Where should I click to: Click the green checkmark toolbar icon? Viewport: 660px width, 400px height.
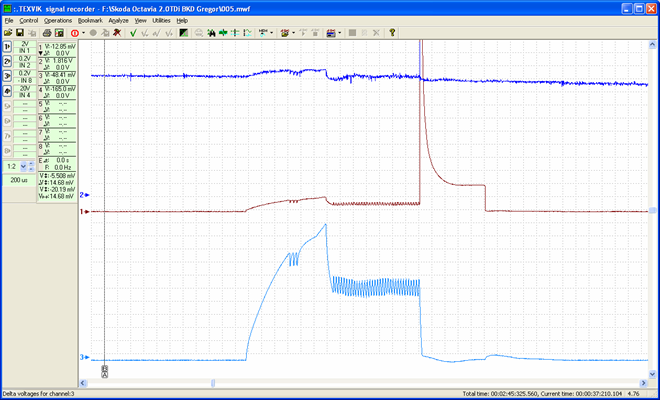coord(133,33)
